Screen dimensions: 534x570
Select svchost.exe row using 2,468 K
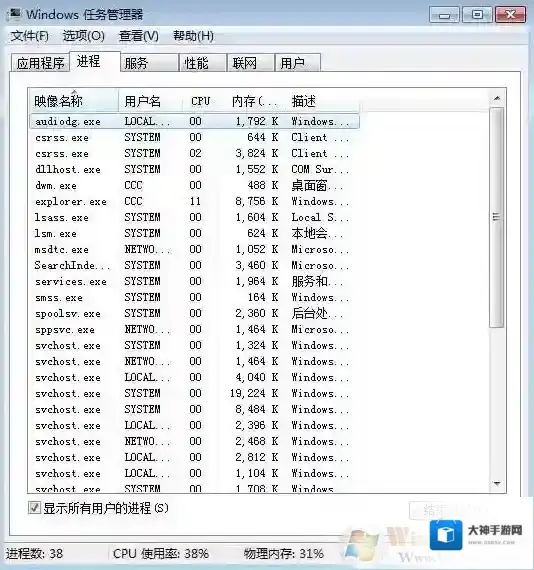pyautogui.click(x=194, y=441)
